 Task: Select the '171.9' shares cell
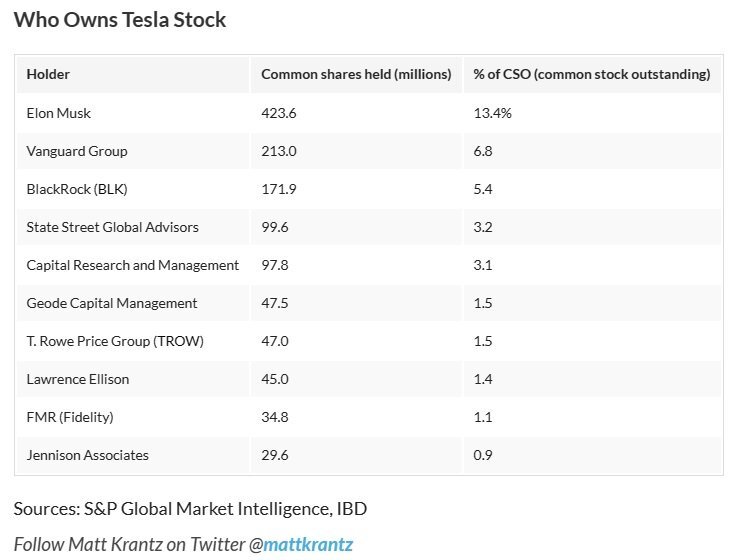356,189
